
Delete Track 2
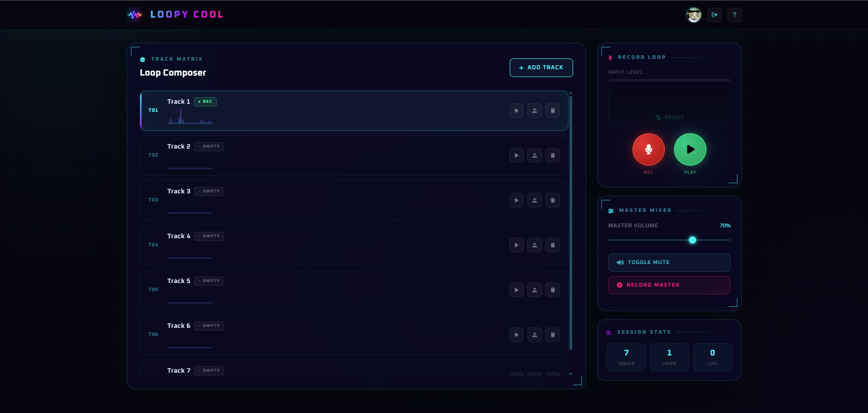point(552,155)
